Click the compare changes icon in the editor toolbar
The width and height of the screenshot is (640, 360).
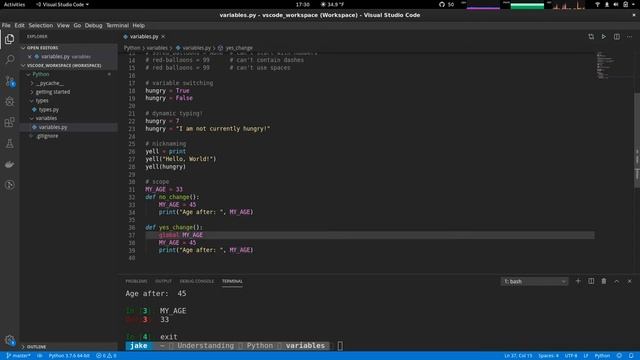click(x=591, y=37)
